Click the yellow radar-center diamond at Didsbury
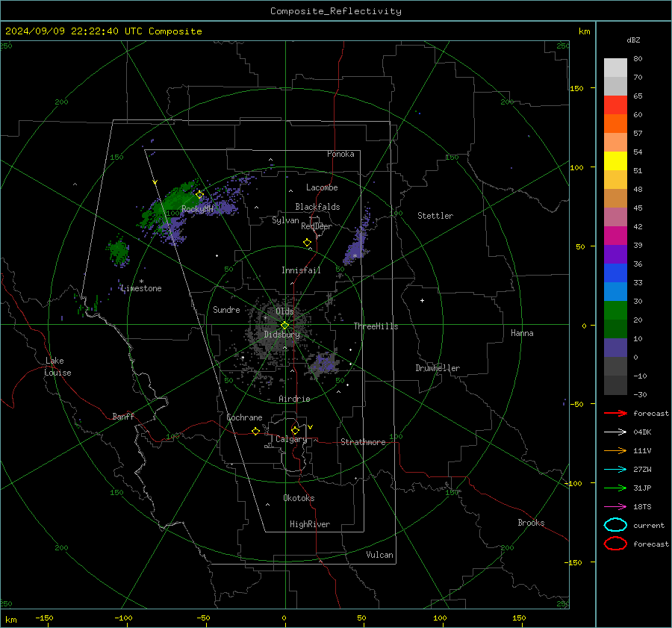672x628 pixels. (284, 326)
